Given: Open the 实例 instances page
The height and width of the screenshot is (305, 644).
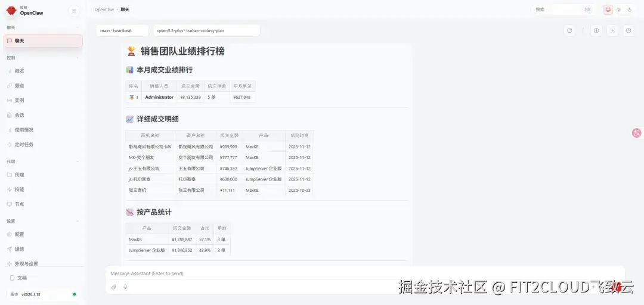Looking at the screenshot, I should pyautogui.click(x=43, y=100).
